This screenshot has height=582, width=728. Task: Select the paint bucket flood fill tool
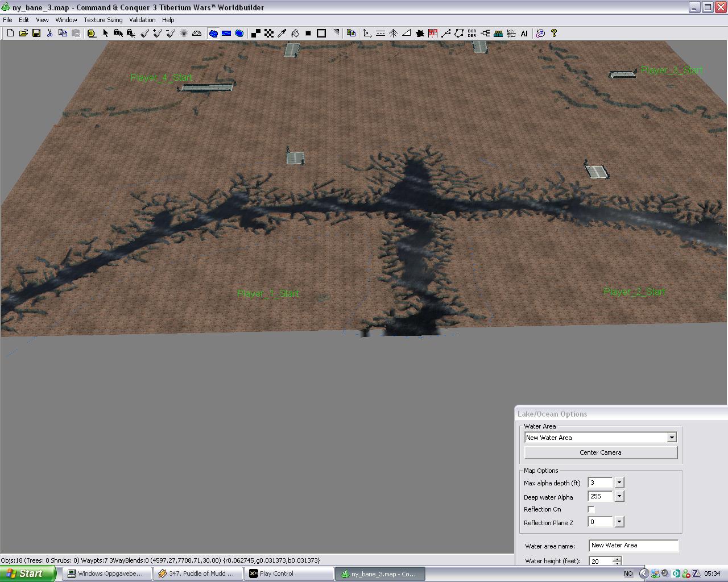click(295, 34)
